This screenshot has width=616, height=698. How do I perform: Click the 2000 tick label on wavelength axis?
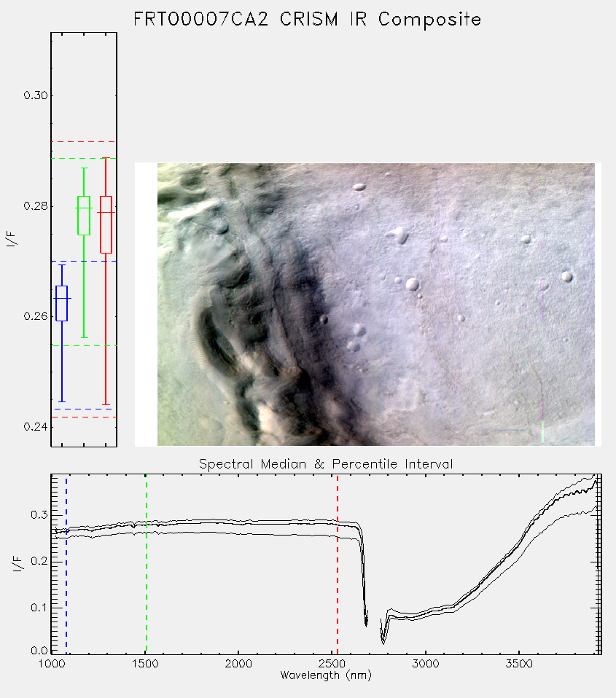click(x=238, y=664)
